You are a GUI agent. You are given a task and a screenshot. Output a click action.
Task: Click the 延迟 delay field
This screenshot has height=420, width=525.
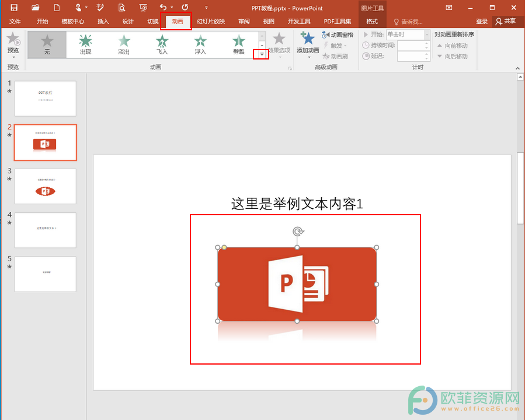413,56
